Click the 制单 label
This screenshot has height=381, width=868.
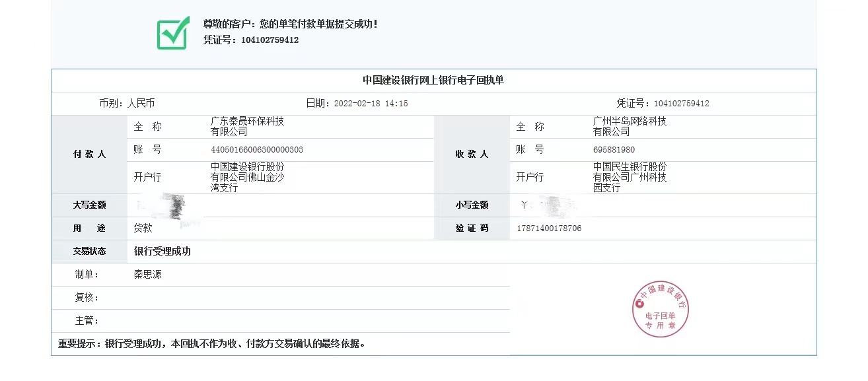pyautogui.click(x=87, y=275)
